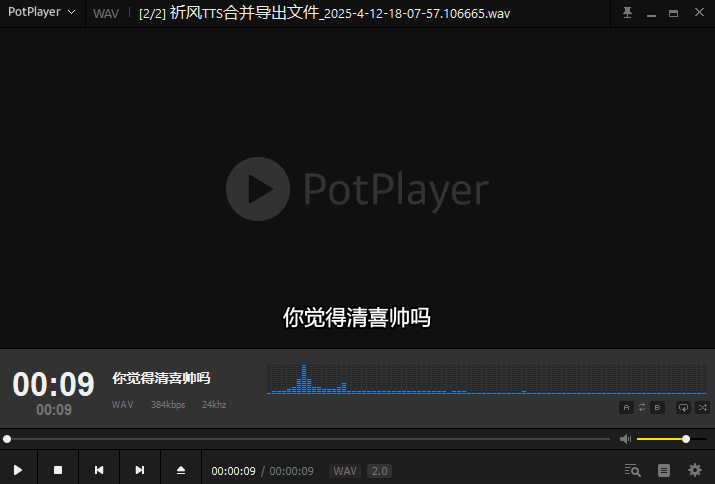Stop the audio playback
The height and width of the screenshot is (484, 715).
pos(58,470)
